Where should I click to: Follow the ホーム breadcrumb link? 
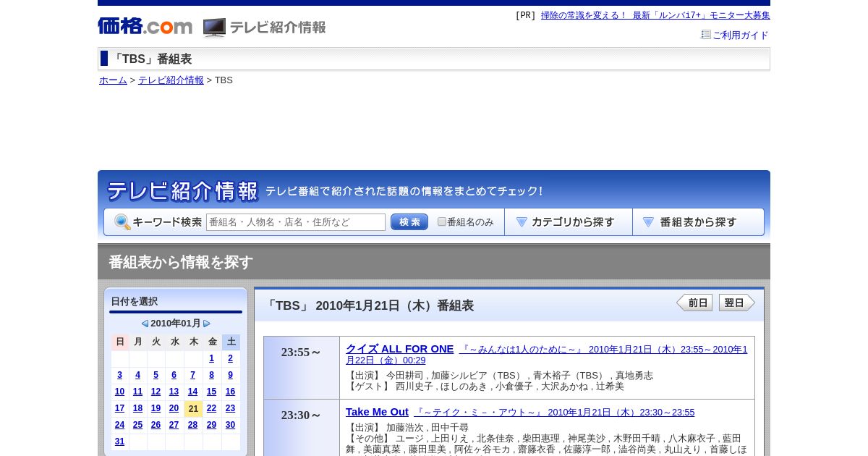tap(113, 80)
